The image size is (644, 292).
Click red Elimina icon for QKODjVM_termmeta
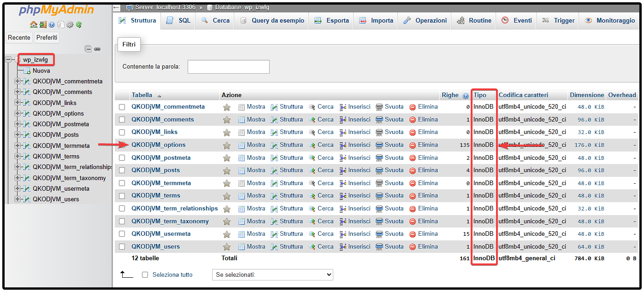point(413,183)
